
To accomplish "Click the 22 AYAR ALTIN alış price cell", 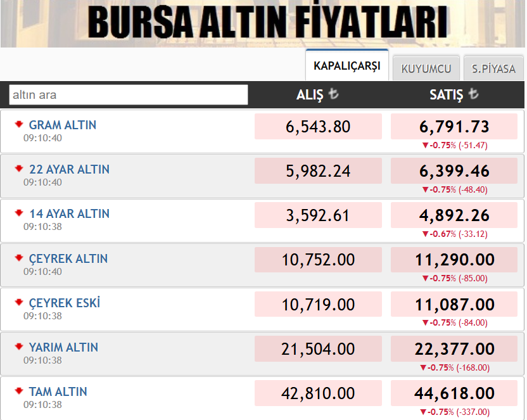I will pyautogui.click(x=318, y=170).
